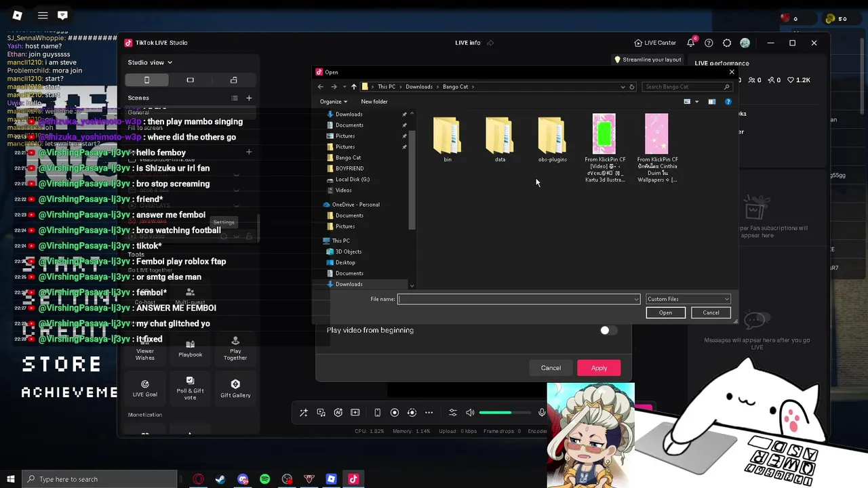Go up one folder level
868x488 pixels.
(x=353, y=87)
